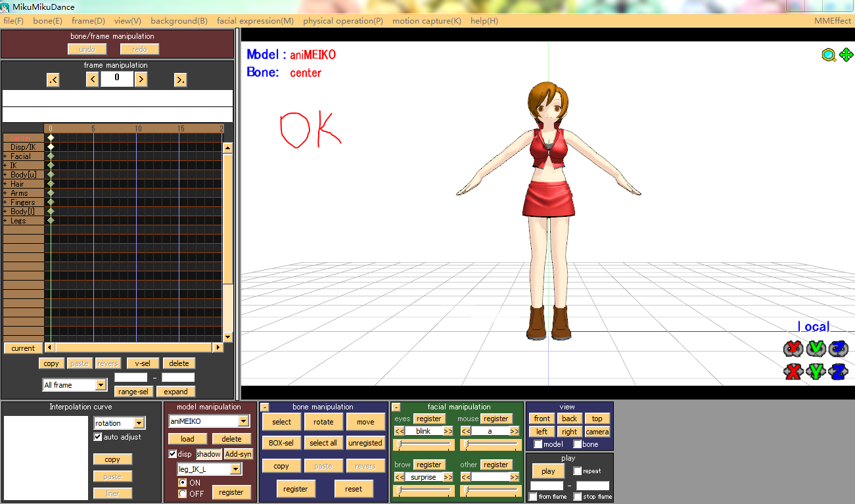Enable the bone view checkbox
Screen dimensions: 855x504
(578, 444)
